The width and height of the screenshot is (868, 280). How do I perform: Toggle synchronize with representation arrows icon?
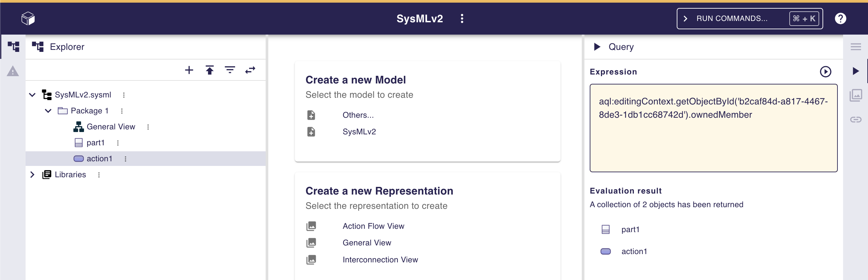(250, 70)
